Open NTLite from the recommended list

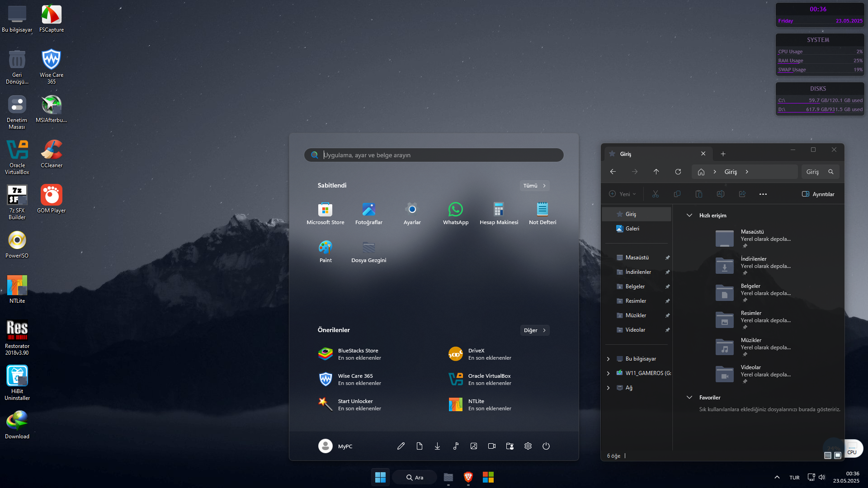click(480, 405)
